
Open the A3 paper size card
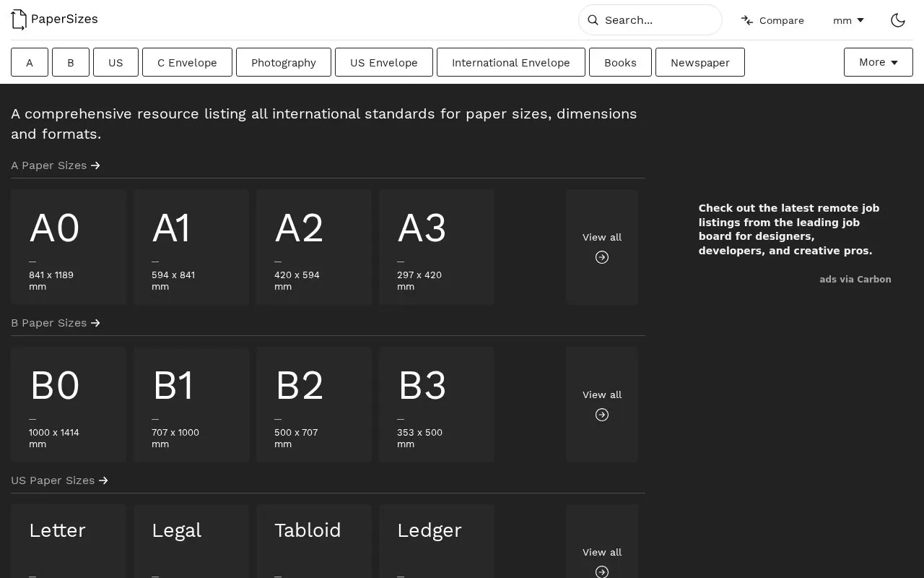[x=437, y=247]
